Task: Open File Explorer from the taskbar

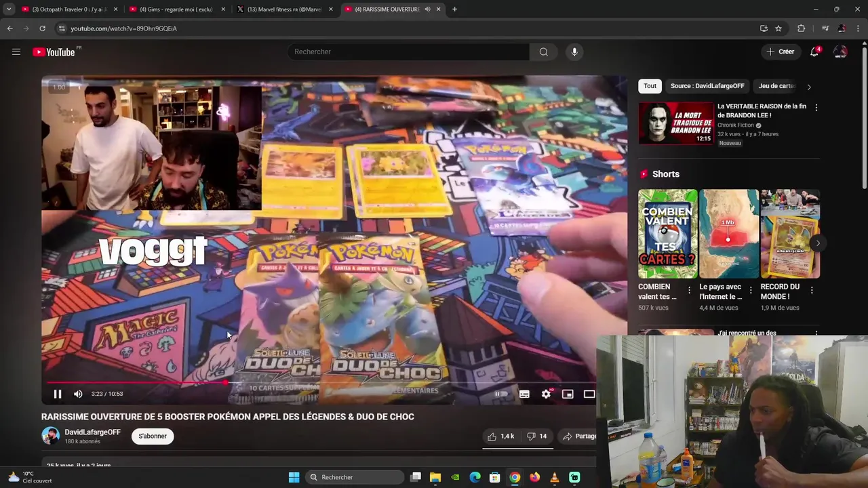Action: pos(435,477)
